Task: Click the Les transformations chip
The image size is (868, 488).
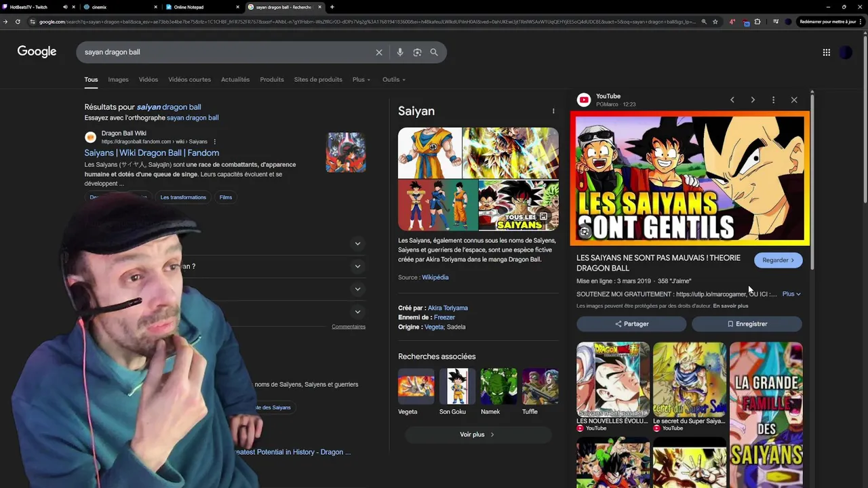Action: click(183, 197)
